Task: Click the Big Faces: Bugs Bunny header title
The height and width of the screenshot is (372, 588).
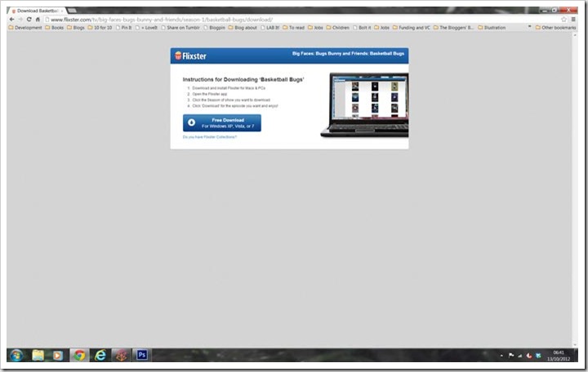Action: 348,54
